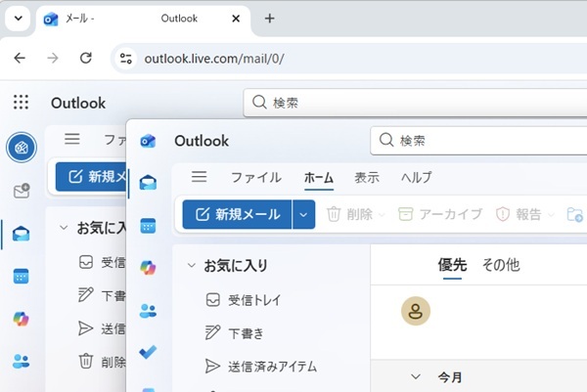
Task: Open To Do checkmark icon in front sidebar
Action: pyautogui.click(x=148, y=352)
